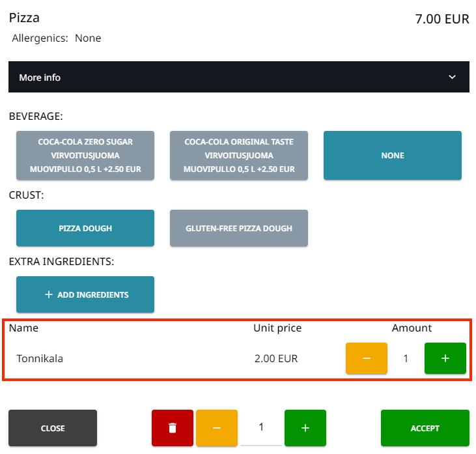Expand the More info section label
This screenshot has width=476, height=454.
40,78
